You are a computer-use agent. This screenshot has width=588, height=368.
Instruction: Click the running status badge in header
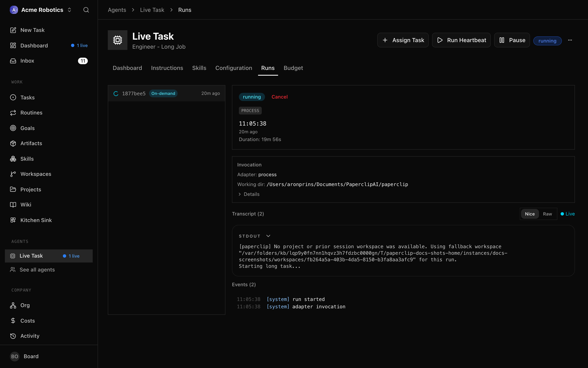click(547, 41)
